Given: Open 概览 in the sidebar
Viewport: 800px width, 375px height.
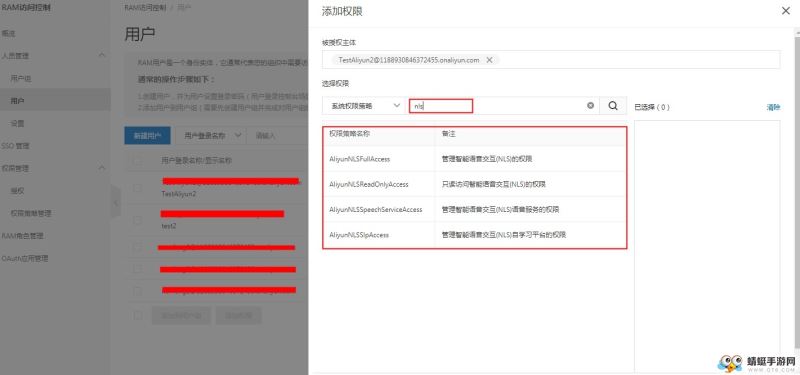Looking at the screenshot, I should [9, 33].
